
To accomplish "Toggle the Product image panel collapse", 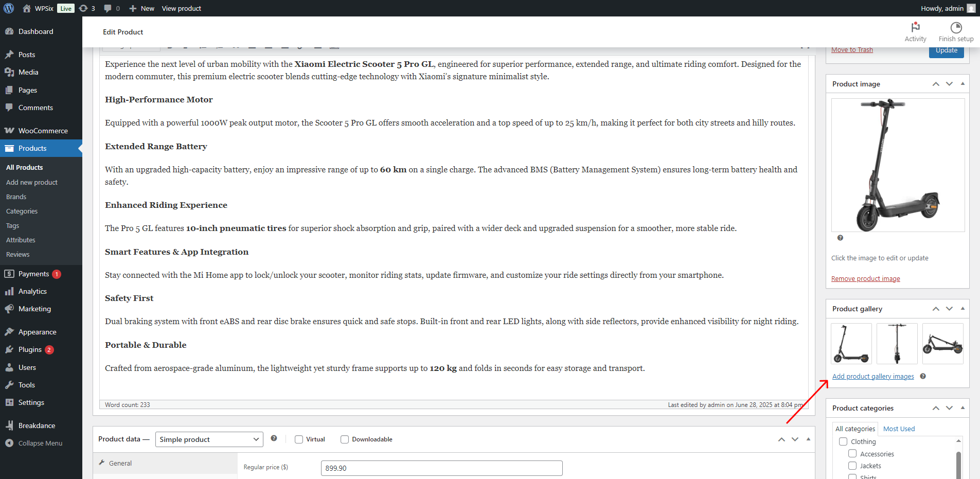I will [x=963, y=83].
